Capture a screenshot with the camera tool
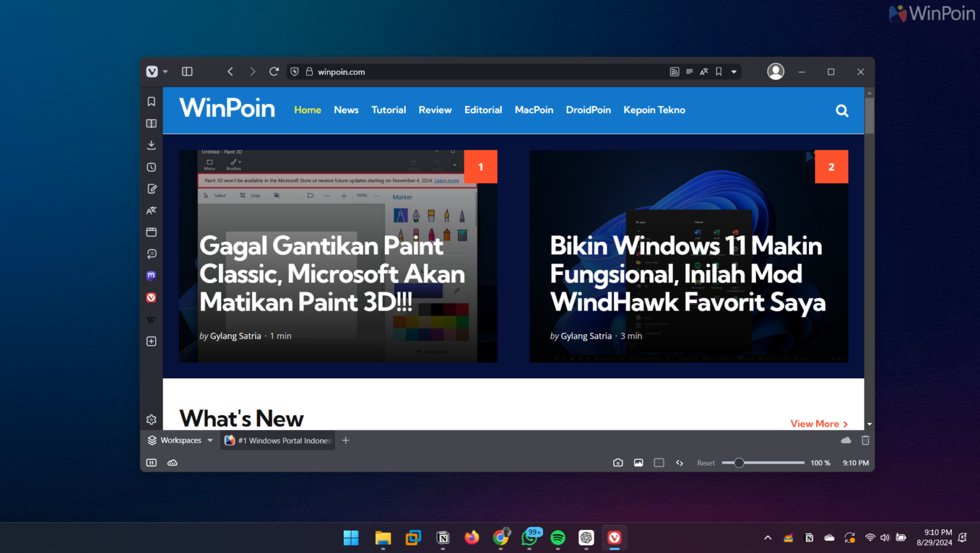980x553 pixels. tap(618, 462)
